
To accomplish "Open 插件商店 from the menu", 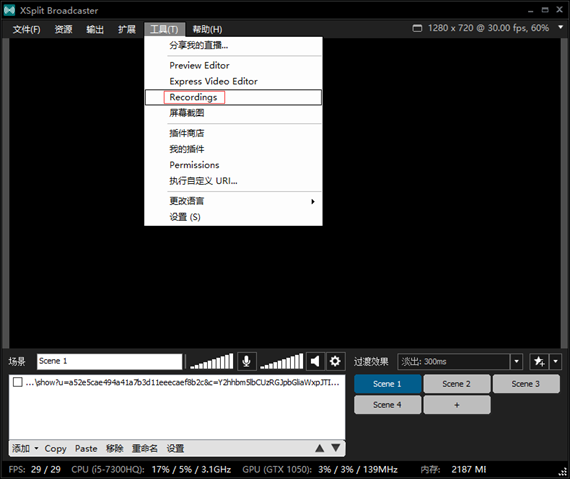I will click(233, 133).
